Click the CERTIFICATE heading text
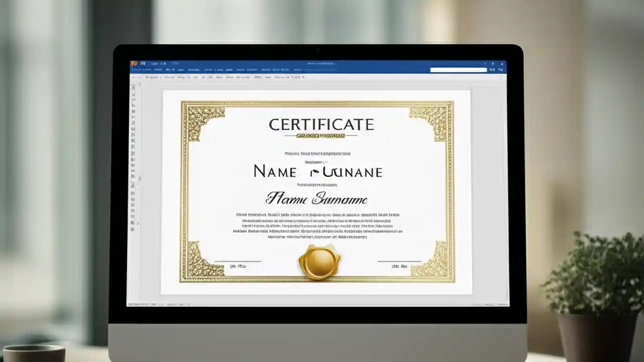644x362 pixels. [321, 124]
